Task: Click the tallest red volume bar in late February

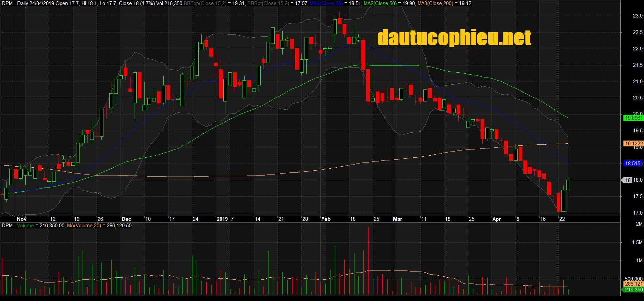Action: (368, 261)
